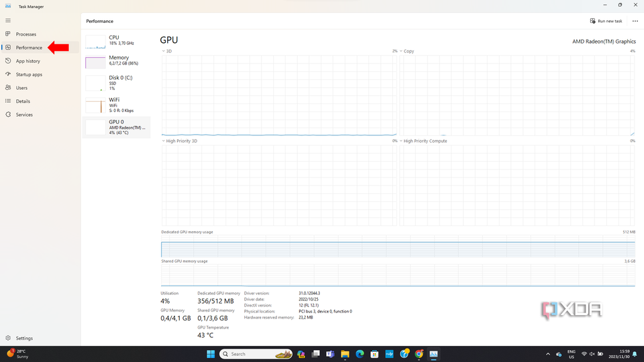Viewport: 644px width, 362px height.
Task: Open the Get Help app on taskbar
Action: [x=404, y=354]
